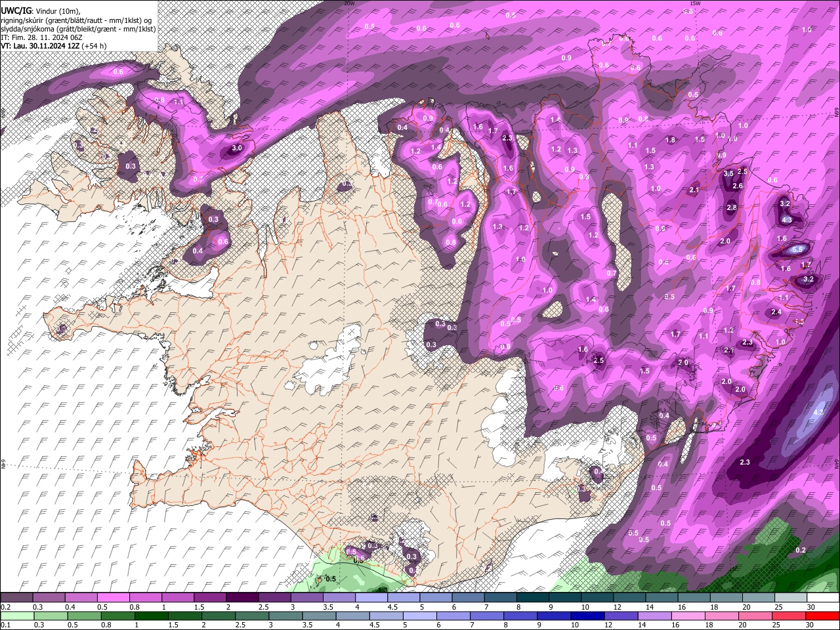
Task: Click the 'rigning/skúrir (grænt/blátt/rautt' legend description line
Action: click(77, 20)
